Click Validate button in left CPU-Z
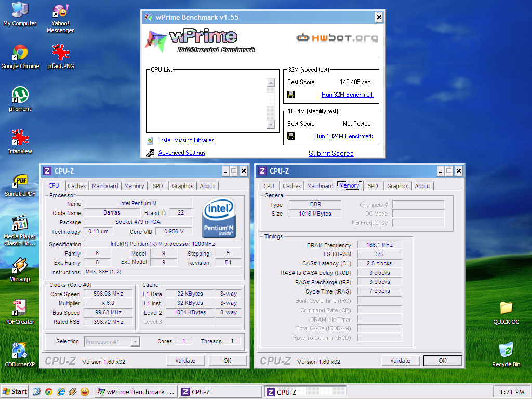This screenshot has height=399, width=532. [185, 361]
